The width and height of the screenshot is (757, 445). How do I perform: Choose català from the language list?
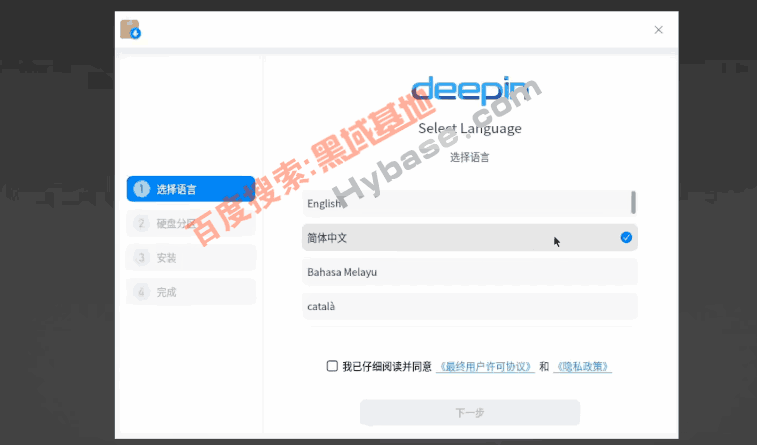(x=470, y=306)
